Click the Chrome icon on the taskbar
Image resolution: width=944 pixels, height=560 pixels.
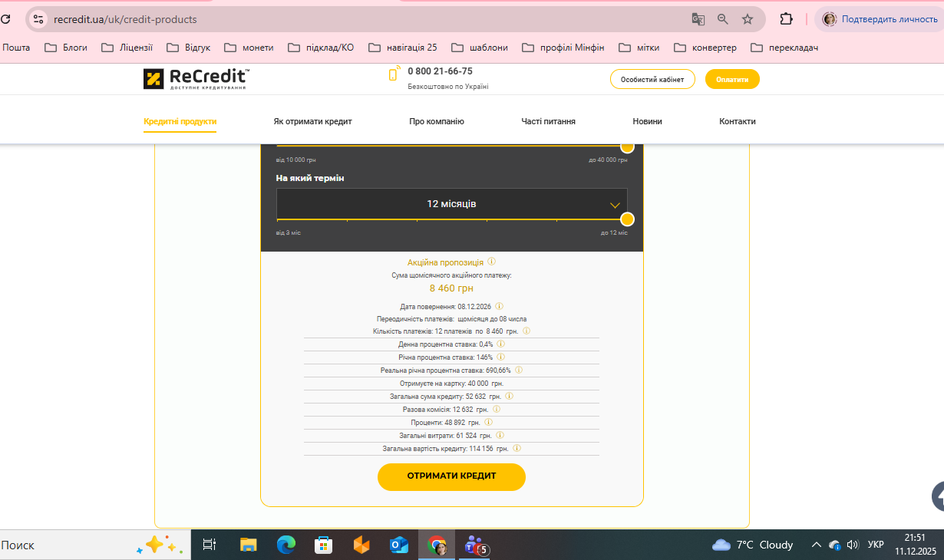(x=437, y=545)
